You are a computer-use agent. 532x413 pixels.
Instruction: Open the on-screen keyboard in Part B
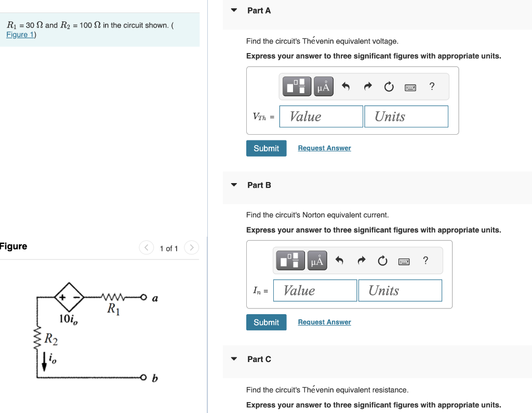[404, 261]
